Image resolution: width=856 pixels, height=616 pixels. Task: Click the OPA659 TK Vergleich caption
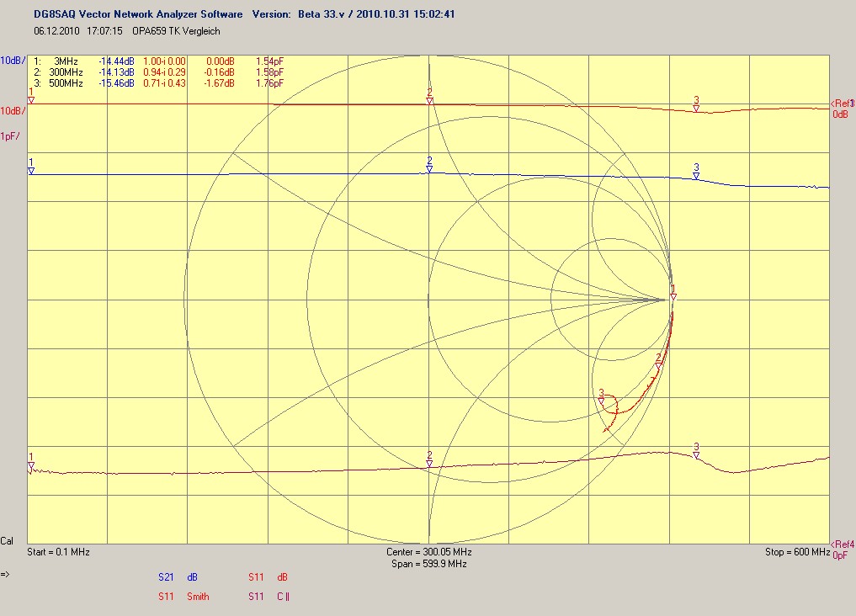176,31
